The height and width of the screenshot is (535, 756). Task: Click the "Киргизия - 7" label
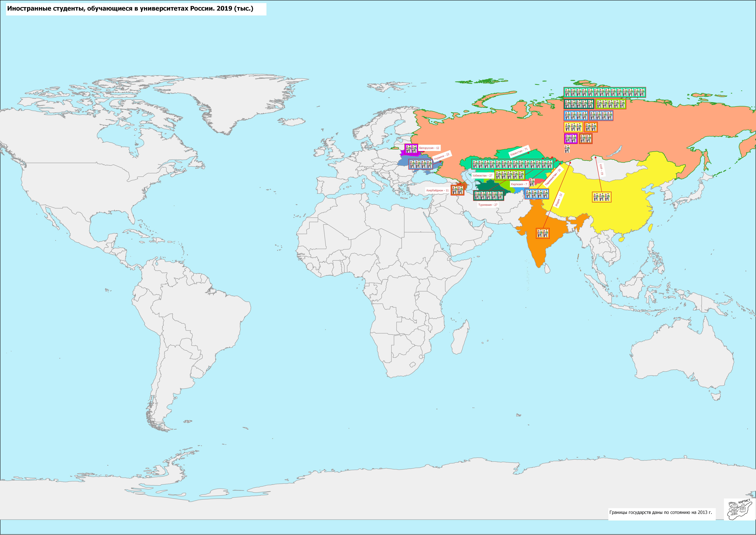(x=519, y=184)
